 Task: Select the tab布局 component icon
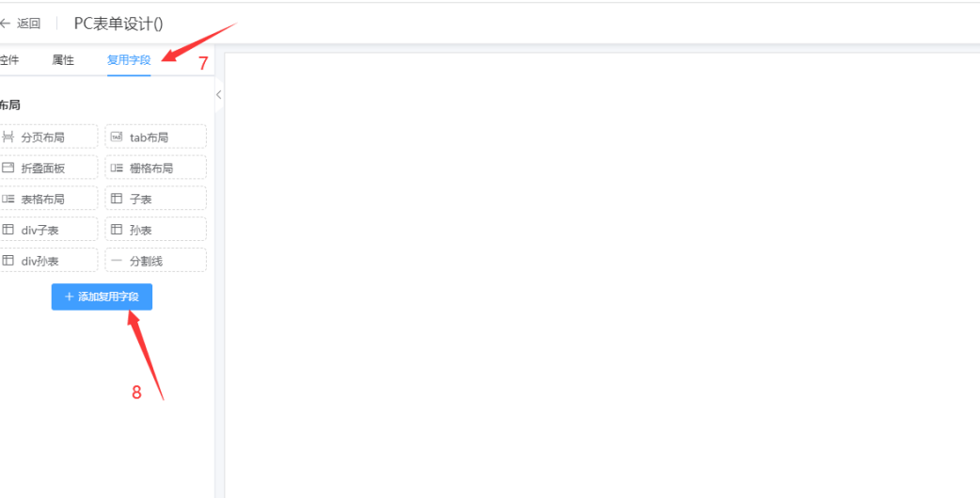[x=117, y=137]
